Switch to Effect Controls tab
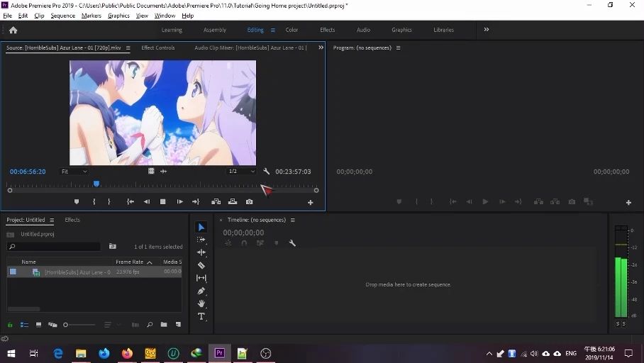 click(158, 48)
